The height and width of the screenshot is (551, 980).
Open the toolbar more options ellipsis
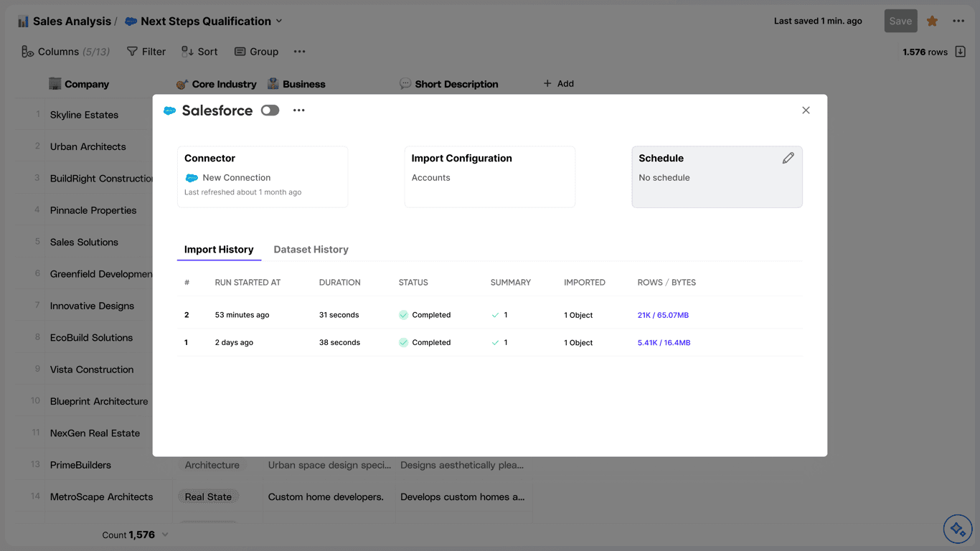[x=299, y=52]
